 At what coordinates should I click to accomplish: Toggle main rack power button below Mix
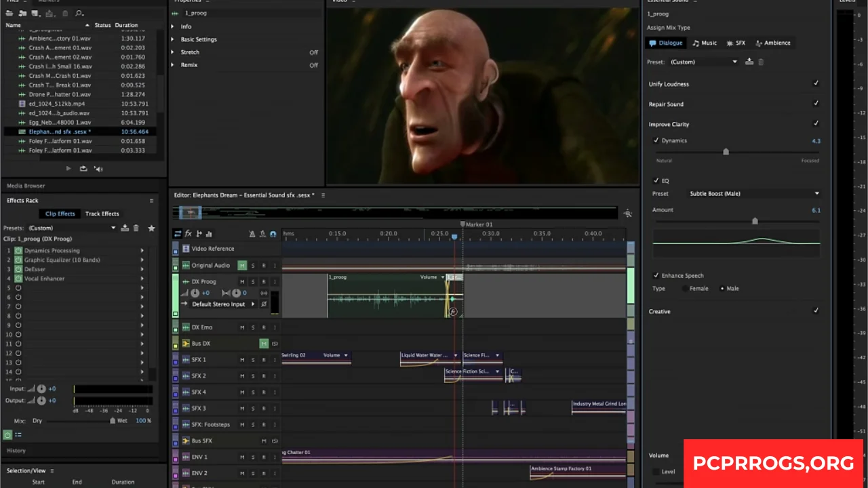pos(7,434)
